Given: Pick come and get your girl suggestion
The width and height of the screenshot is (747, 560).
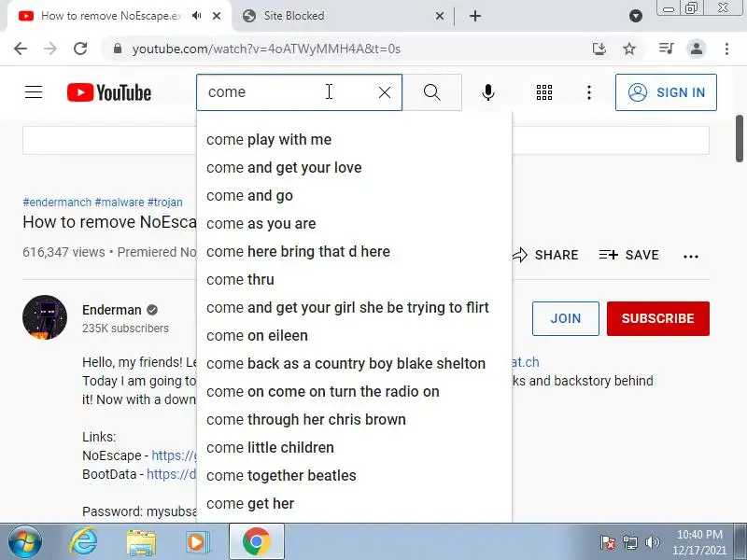Looking at the screenshot, I should click(x=354, y=308).
